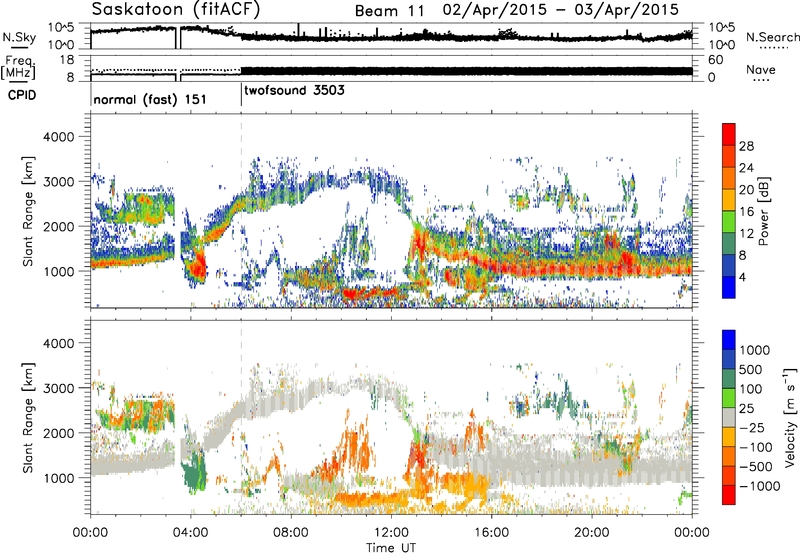800x554 pixels.
Task: Click the 'N.Search' legend label
Action: [x=772, y=37]
